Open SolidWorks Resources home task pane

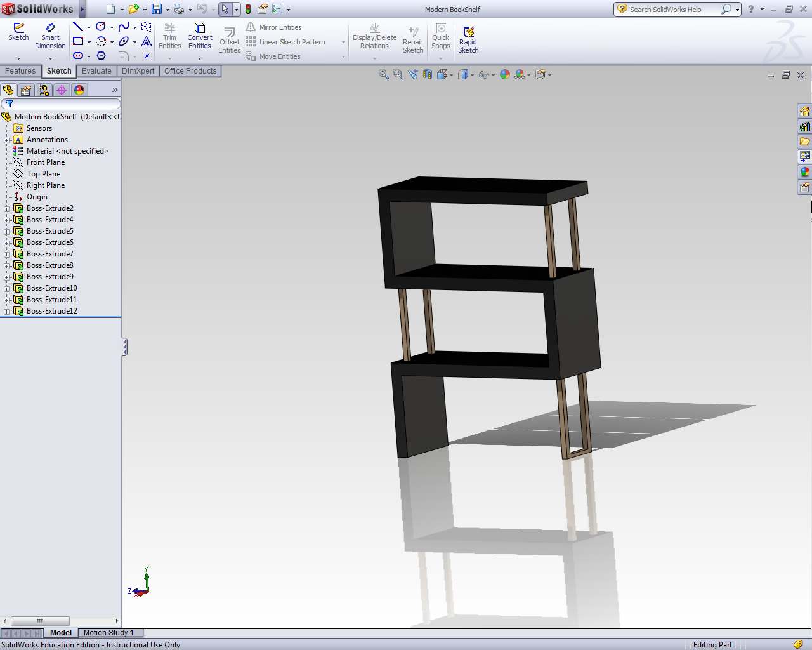tap(804, 112)
